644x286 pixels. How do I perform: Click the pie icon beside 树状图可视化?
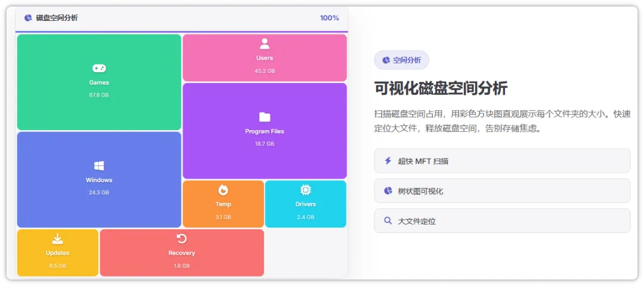tap(388, 191)
